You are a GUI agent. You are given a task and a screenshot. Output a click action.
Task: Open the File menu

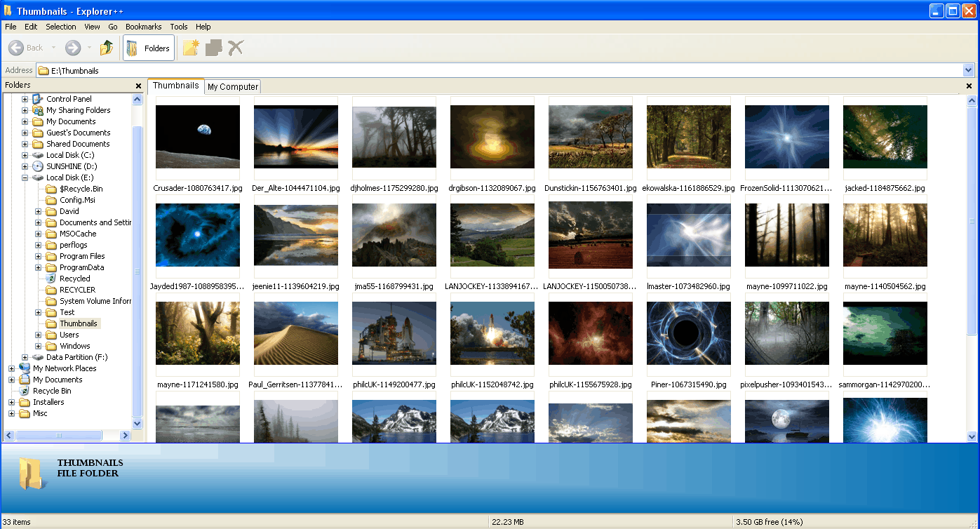[x=11, y=27]
